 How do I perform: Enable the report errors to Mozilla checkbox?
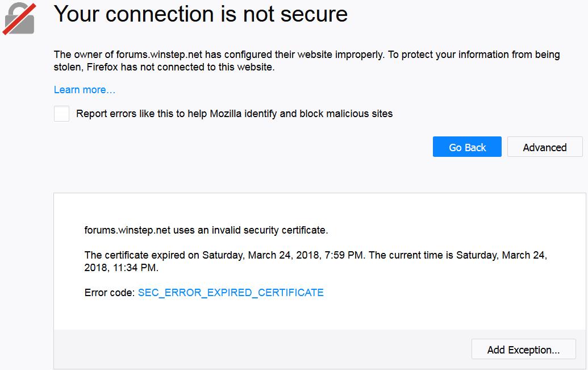[61, 114]
